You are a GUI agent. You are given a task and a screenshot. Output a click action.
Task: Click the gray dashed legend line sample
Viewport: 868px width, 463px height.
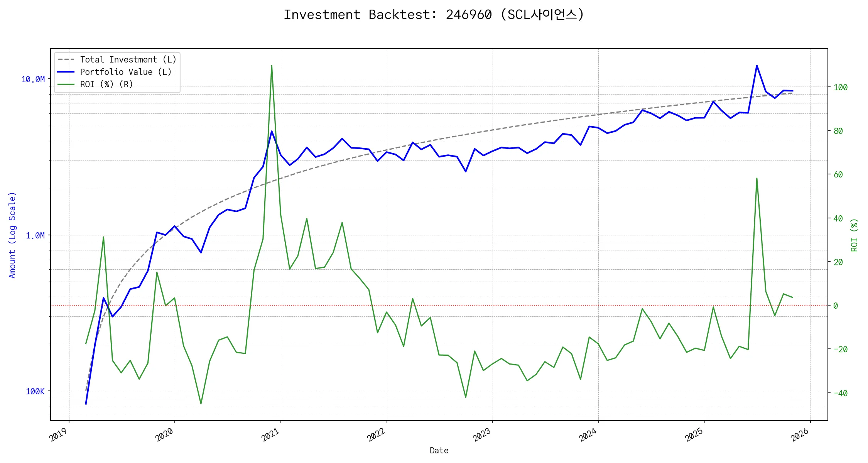pyautogui.click(x=66, y=59)
